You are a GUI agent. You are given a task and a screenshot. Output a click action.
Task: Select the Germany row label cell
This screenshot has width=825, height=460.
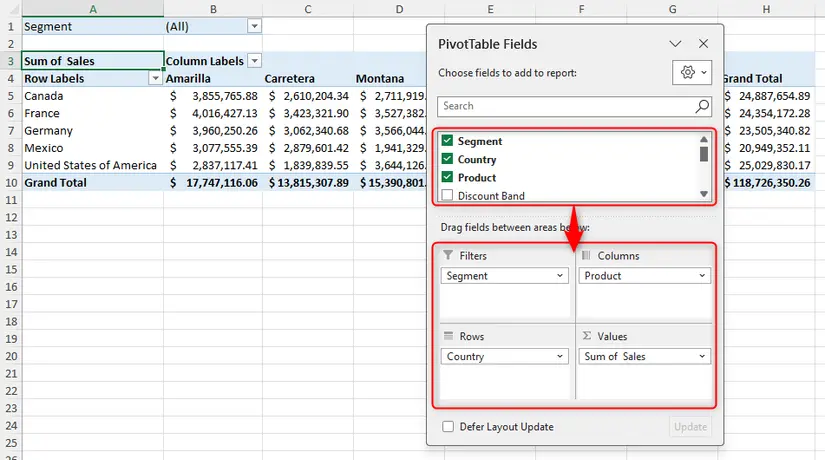[x=93, y=131]
